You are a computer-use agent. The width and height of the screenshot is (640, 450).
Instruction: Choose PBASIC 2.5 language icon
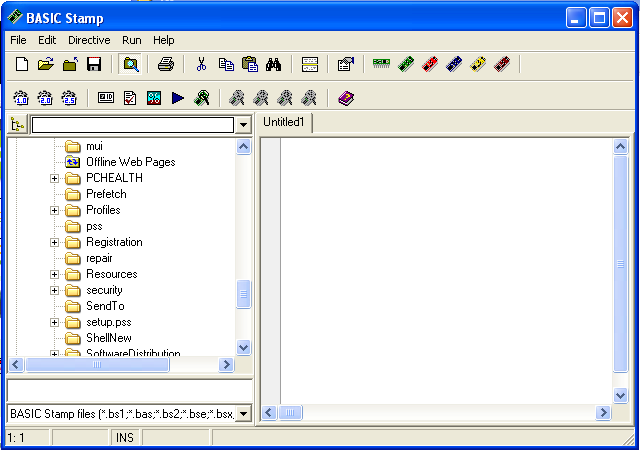tap(69, 98)
